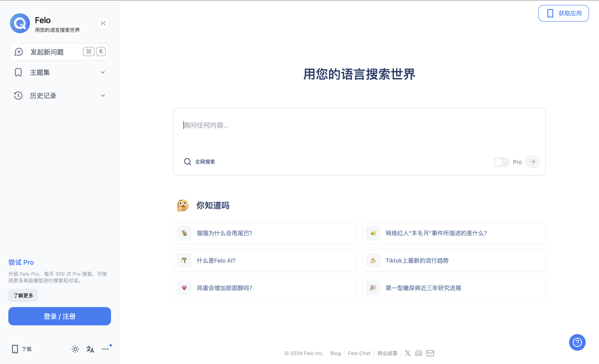Select the question 猫猫为什么会甩尾巴?

(x=265, y=233)
